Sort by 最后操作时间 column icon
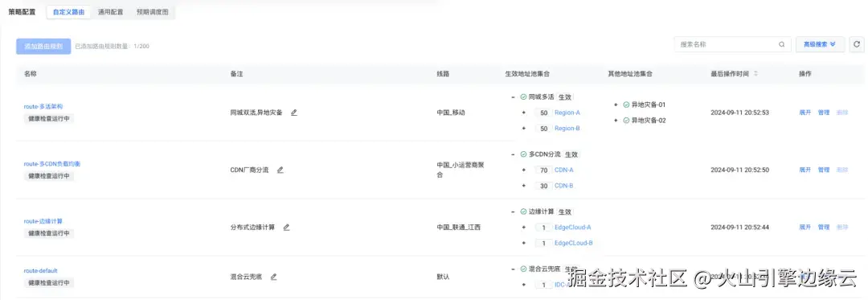 [x=755, y=74]
